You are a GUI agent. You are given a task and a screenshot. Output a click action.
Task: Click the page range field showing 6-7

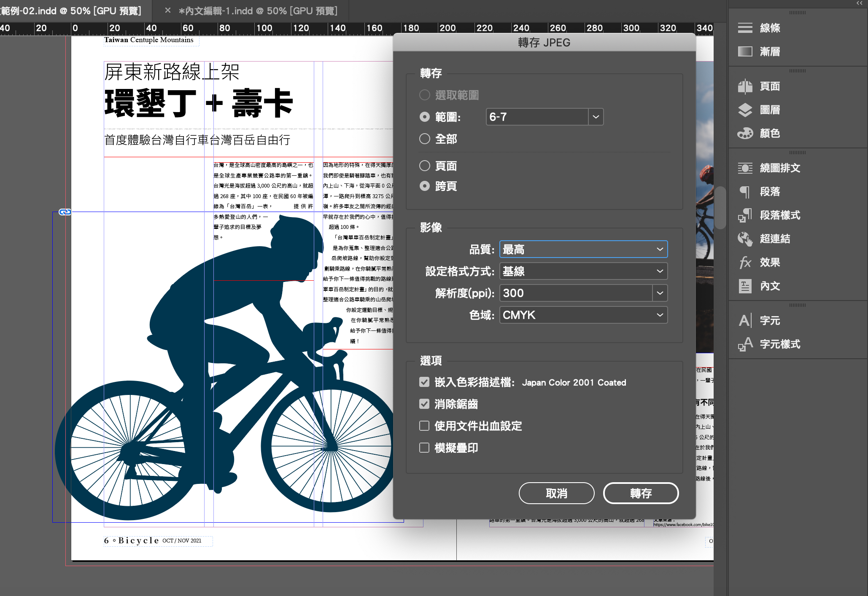536,117
